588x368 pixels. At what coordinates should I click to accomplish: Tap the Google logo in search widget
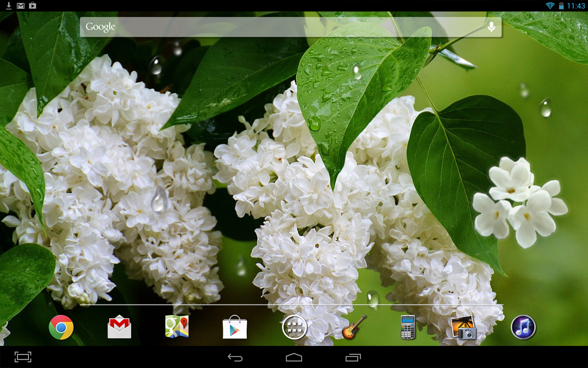pos(100,27)
